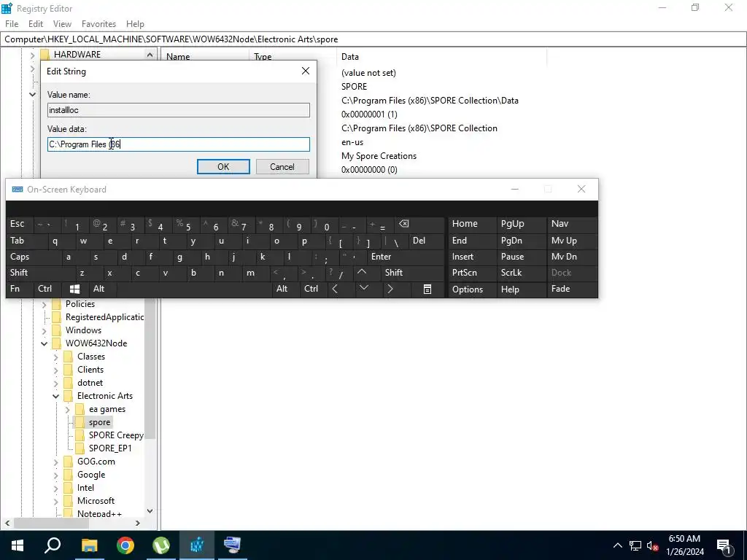Click the Value name field

pos(179,110)
